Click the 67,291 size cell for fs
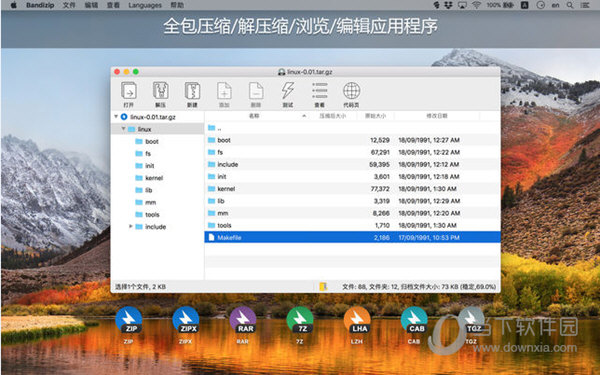 (380, 152)
